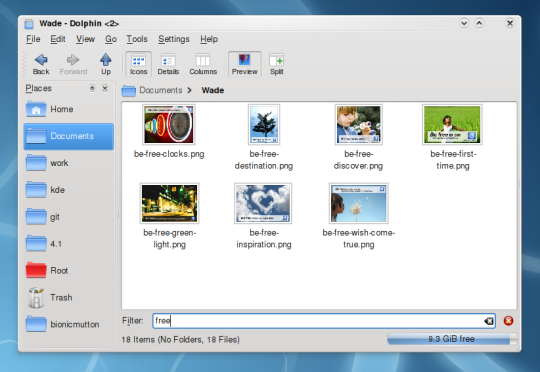540x372 pixels.
Task: Expand breadcrumb arrow after Documents
Action: [189, 90]
